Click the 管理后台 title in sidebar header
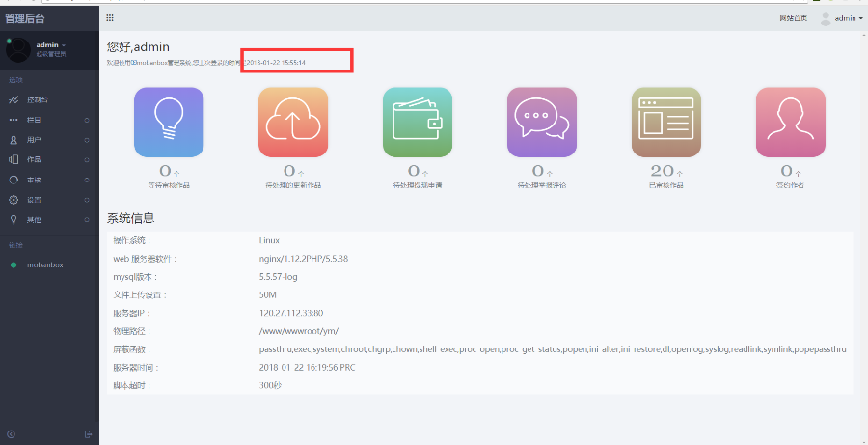This screenshot has width=868, height=445. point(25,19)
